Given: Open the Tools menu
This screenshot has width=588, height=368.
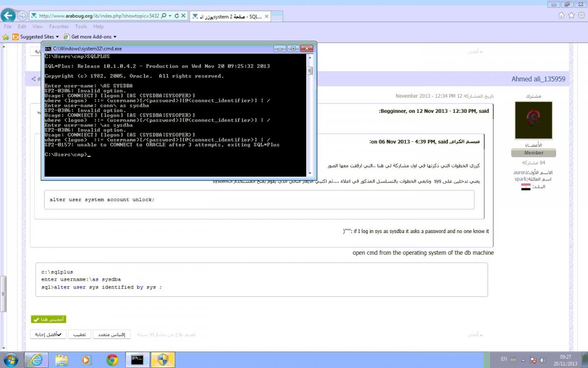Looking at the screenshot, I should click(81, 26).
